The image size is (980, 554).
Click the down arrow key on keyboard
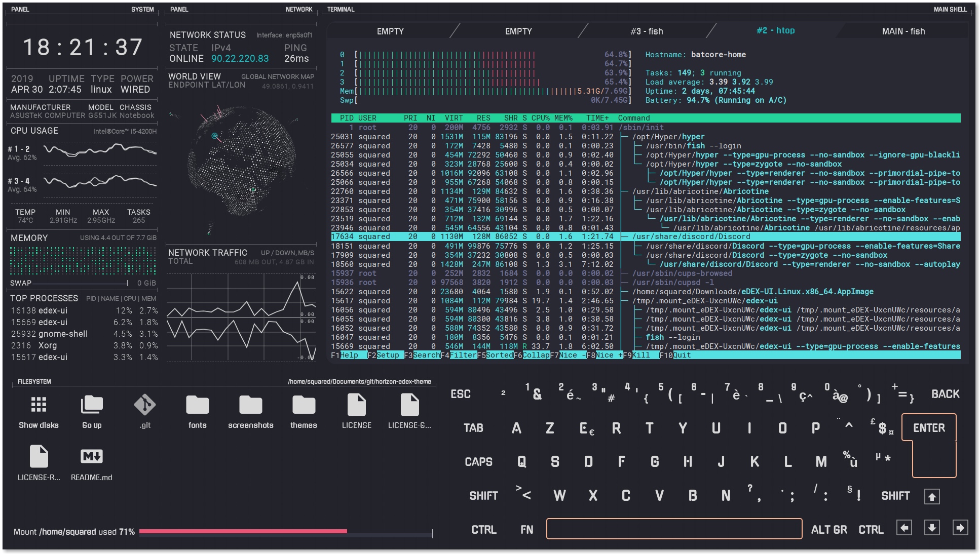932,528
